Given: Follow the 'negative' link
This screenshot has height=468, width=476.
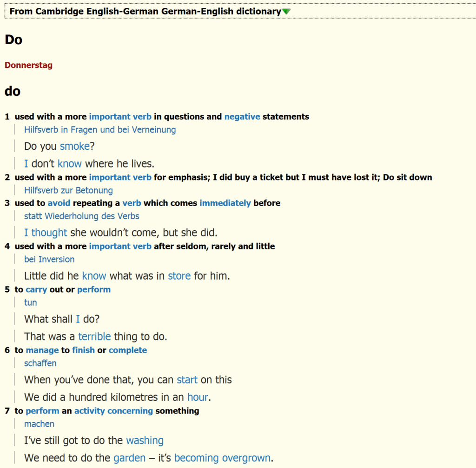Looking at the screenshot, I should (x=242, y=116).
